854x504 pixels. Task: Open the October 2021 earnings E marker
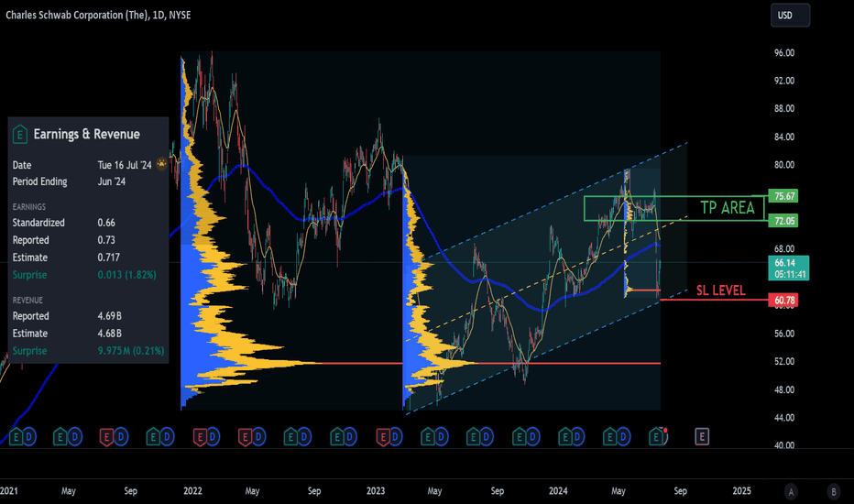(x=154, y=437)
